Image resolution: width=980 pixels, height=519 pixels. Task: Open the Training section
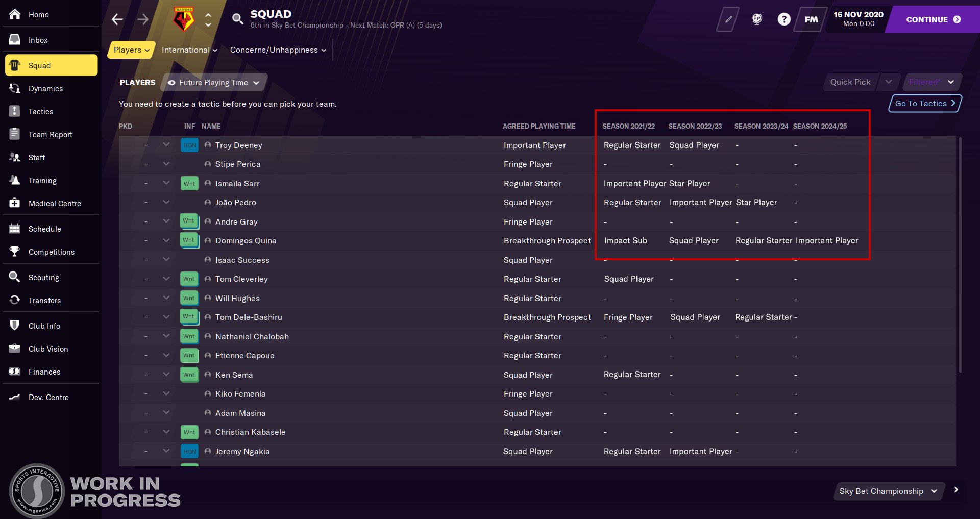click(42, 180)
